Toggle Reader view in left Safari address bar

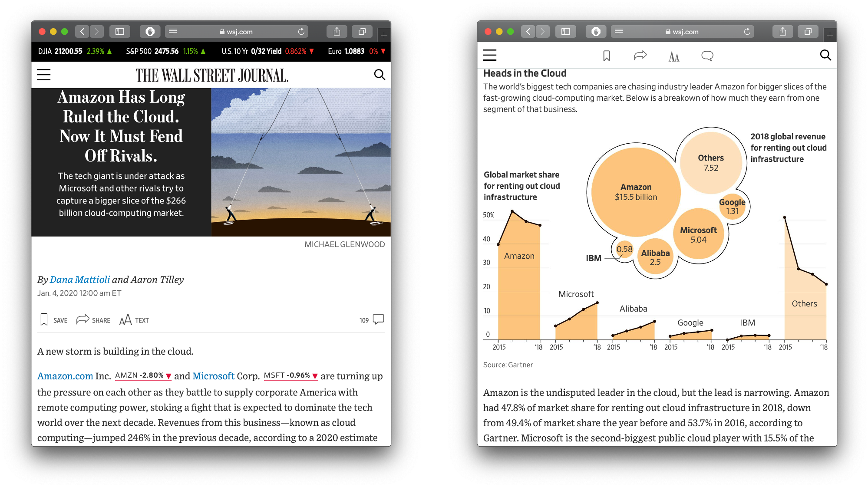(x=173, y=32)
